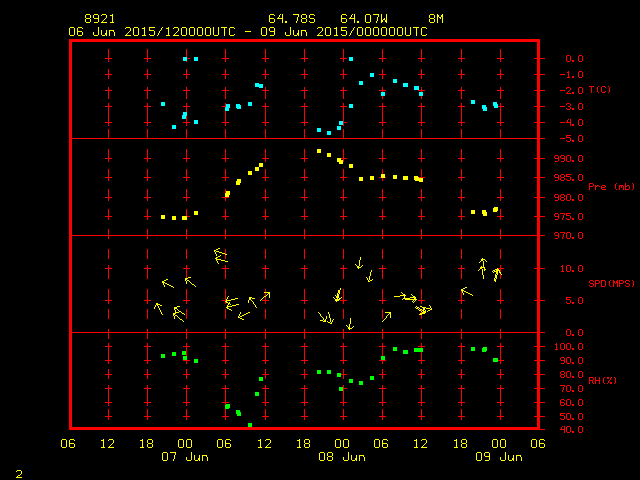Screen dimensions: 640x480
Task: Click the Pre (mb) pressure axis label
Action: click(x=611, y=187)
